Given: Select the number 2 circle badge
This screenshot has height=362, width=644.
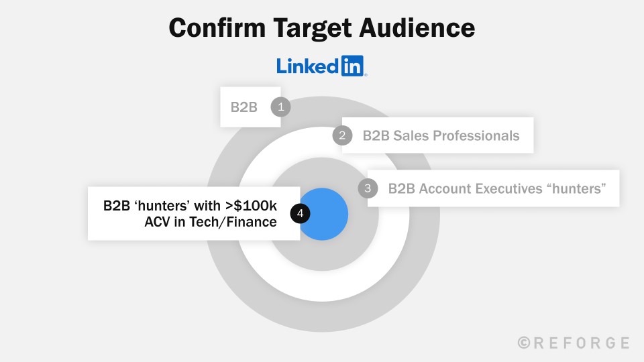Looking at the screenshot, I should (x=342, y=135).
